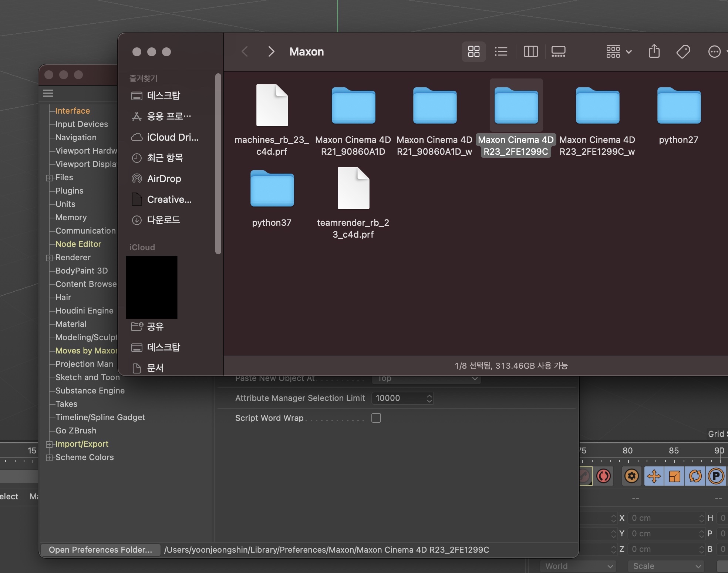The image size is (728, 573).
Task: Expand the Files preferences branch
Action: point(49,178)
